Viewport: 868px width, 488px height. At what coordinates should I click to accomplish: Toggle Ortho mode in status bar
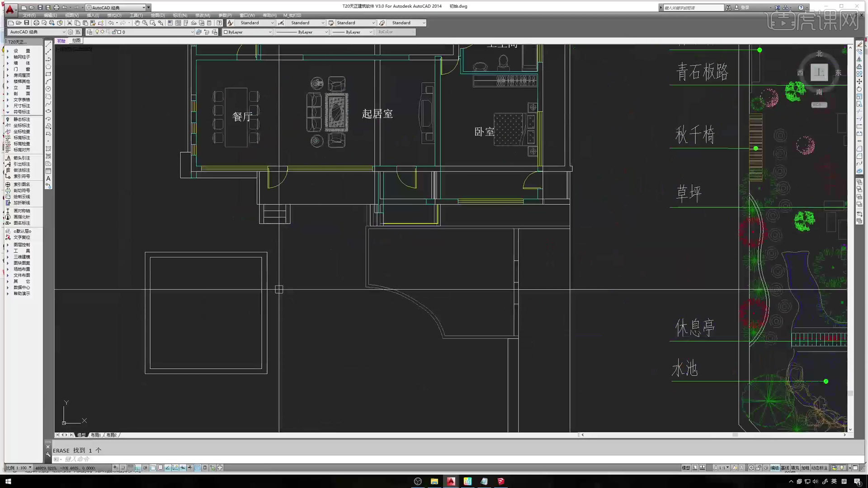coord(138,468)
